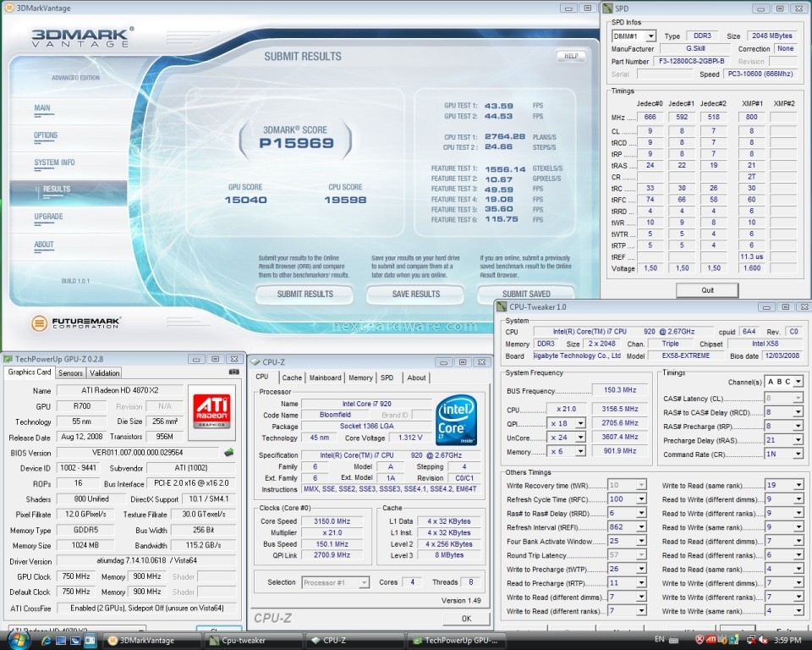Click the BIOS Version field in GPU-Z

138,453
